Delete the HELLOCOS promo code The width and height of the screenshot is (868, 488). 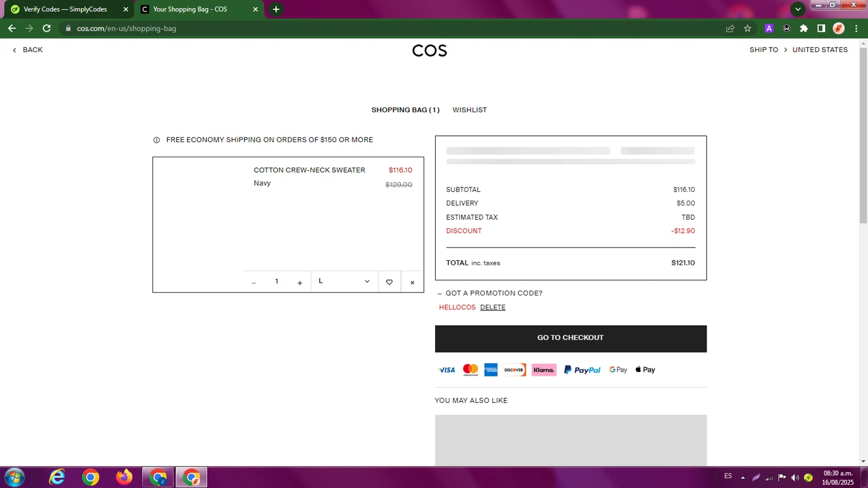tap(493, 308)
